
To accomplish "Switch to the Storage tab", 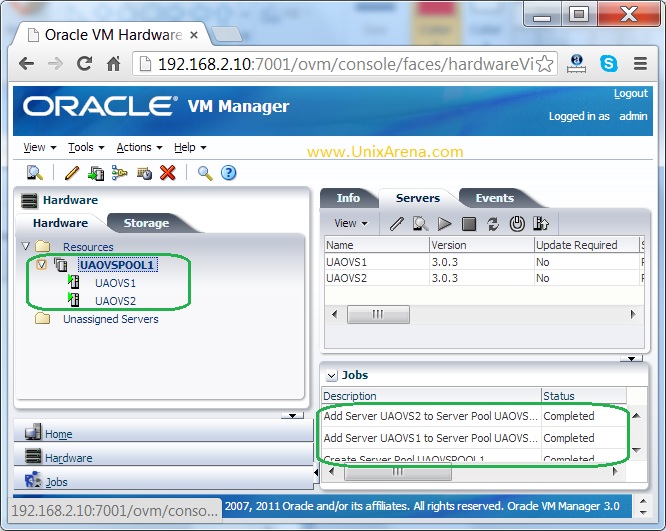I will click(146, 223).
